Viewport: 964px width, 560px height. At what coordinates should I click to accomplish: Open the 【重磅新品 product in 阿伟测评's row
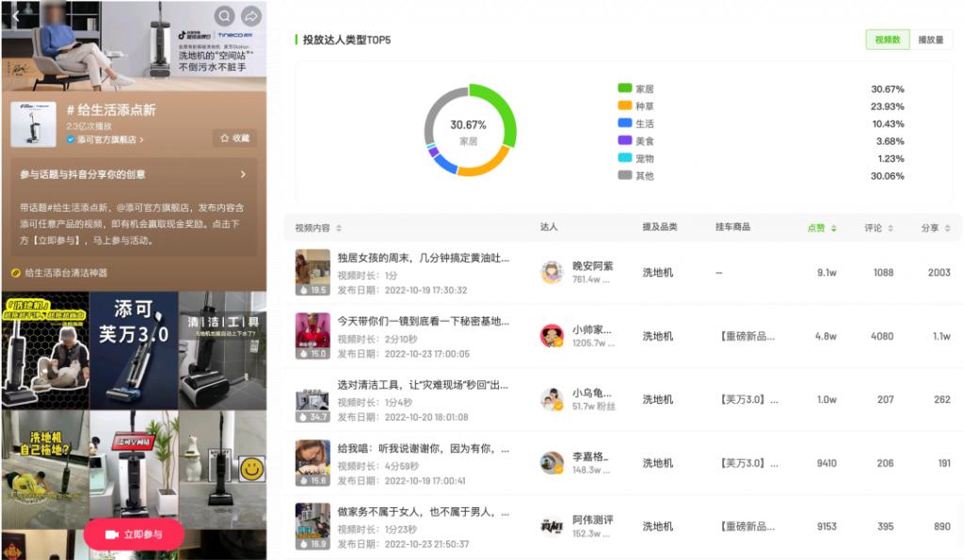pos(747,526)
